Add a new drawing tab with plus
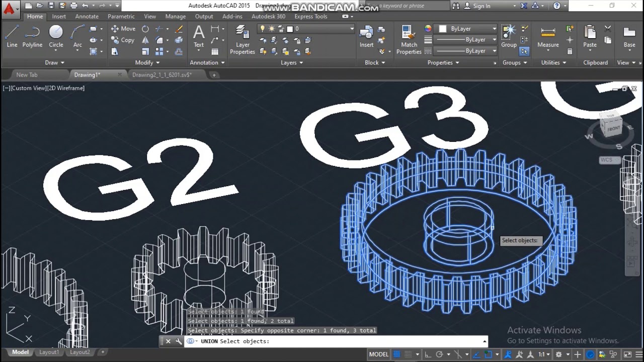Image resolution: width=644 pixels, height=362 pixels. [214, 75]
